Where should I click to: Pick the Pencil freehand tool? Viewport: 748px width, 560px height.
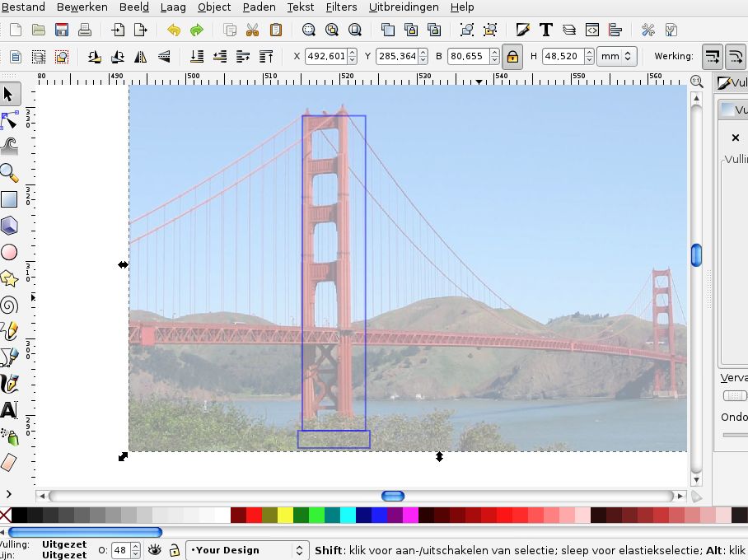(x=9, y=331)
